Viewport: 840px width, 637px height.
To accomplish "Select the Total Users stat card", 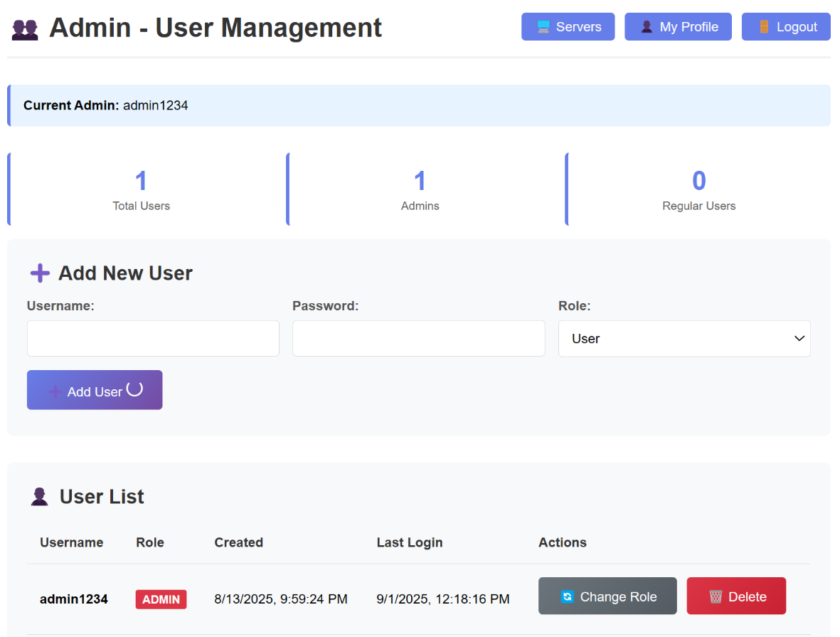I will pos(142,189).
